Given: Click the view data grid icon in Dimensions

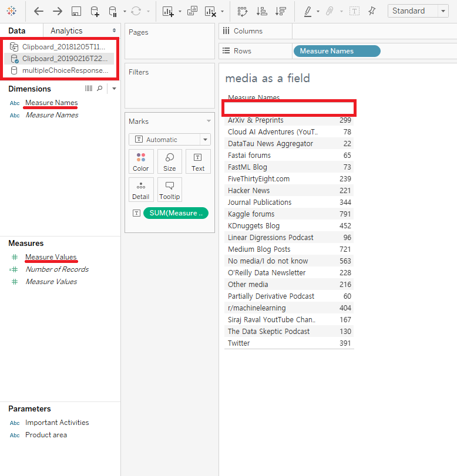Looking at the screenshot, I should [89, 89].
